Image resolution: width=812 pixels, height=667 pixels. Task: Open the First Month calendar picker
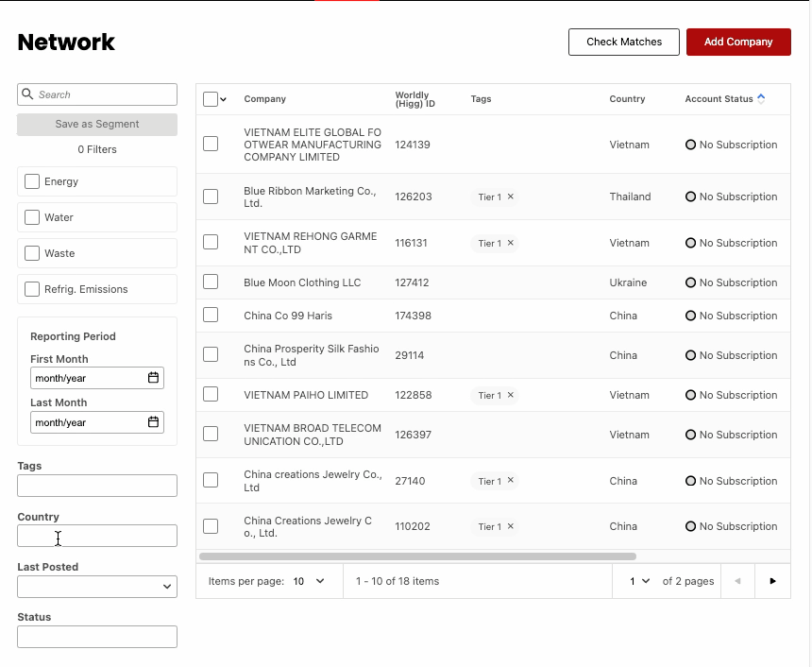pyautogui.click(x=153, y=377)
